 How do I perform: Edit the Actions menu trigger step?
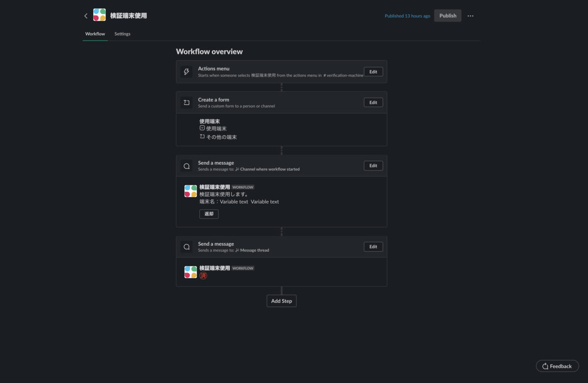point(373,72)
